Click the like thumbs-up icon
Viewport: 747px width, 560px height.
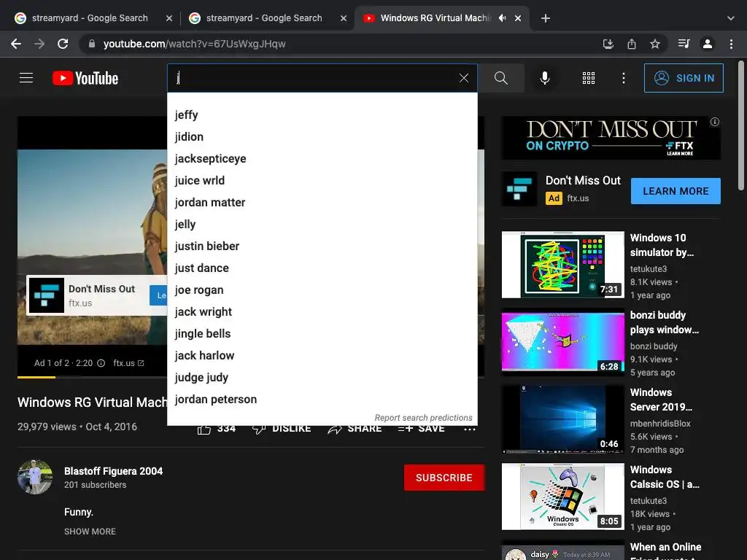tap(204, 429)
